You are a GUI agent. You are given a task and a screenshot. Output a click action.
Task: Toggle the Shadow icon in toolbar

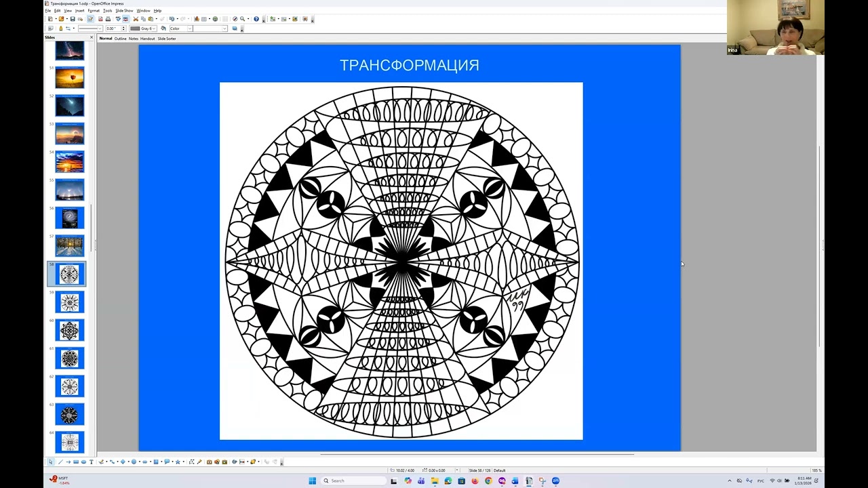tap(235, 28)
